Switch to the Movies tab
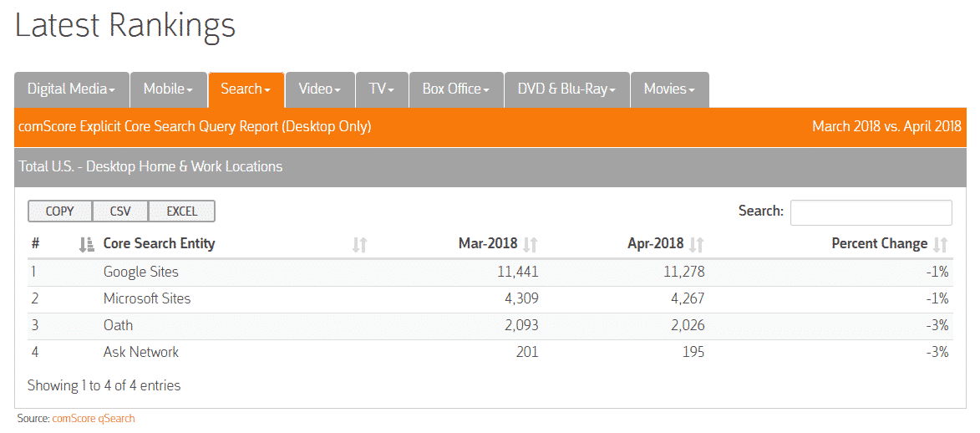This screenshot has width=980, height=433. pyautogui.click(x=670, y=89)
